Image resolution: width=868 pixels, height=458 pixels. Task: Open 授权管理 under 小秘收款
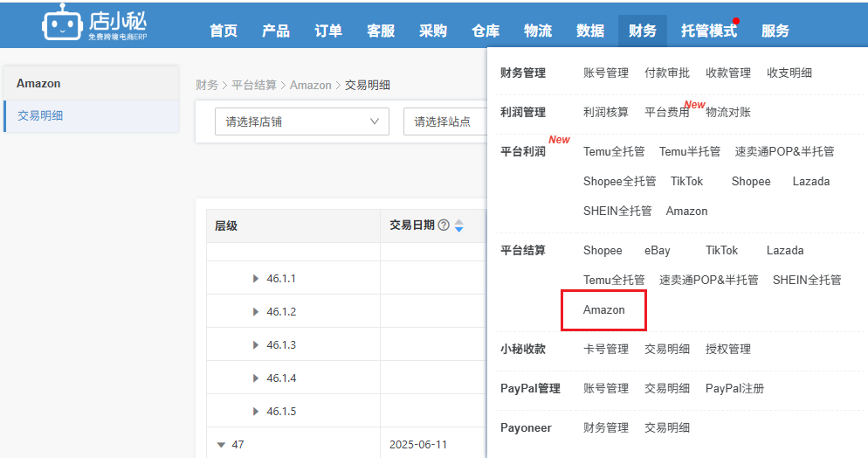coord(728,350)
